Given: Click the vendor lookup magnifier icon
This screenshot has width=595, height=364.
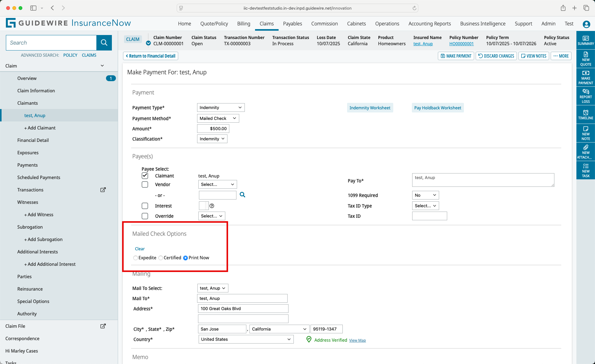Looking at the screenshot, I should (x=242, y=195).
